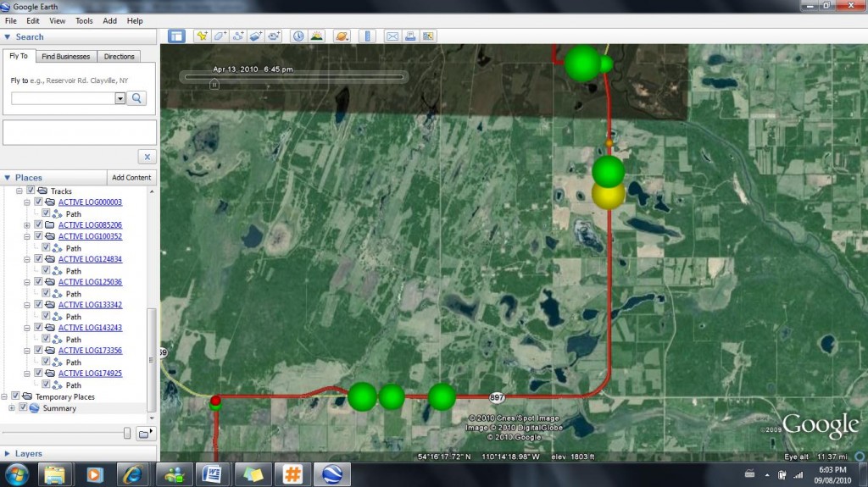Uncheck ACTIVE LOG100352 checkbox
This screenshot has height=487, width=868.
point(38,236)
